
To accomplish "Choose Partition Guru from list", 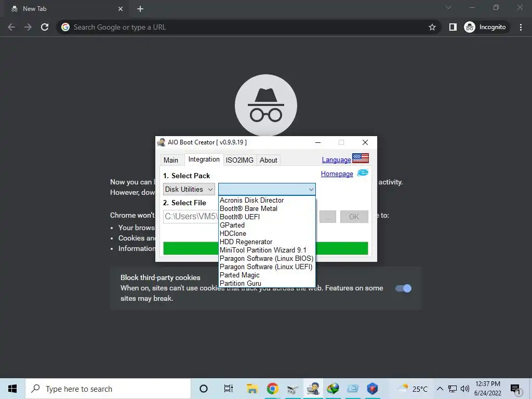I will 267,283.
